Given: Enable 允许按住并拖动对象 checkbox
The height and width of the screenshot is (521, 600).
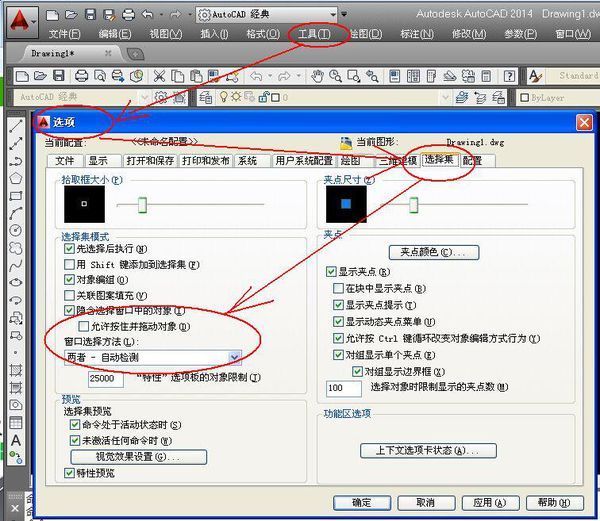Looking at the screenshot, I should pyautogui.click(x=83, y=326).
